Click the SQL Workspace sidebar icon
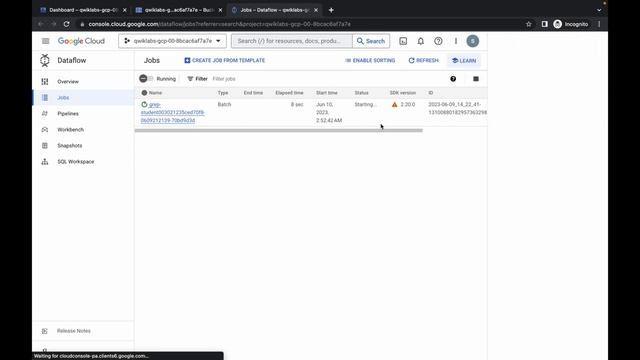This screenshot has height=360, width=640. tap(45, 162)
